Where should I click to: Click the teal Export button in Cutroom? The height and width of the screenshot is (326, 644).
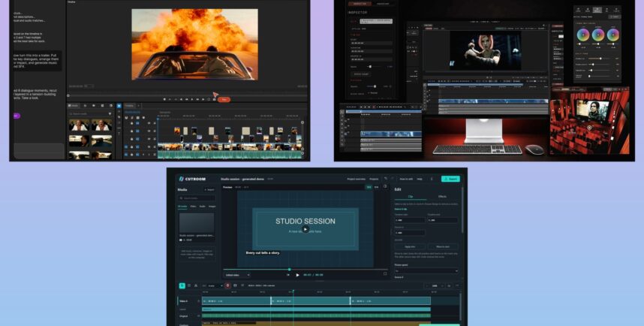coord(450,179)
